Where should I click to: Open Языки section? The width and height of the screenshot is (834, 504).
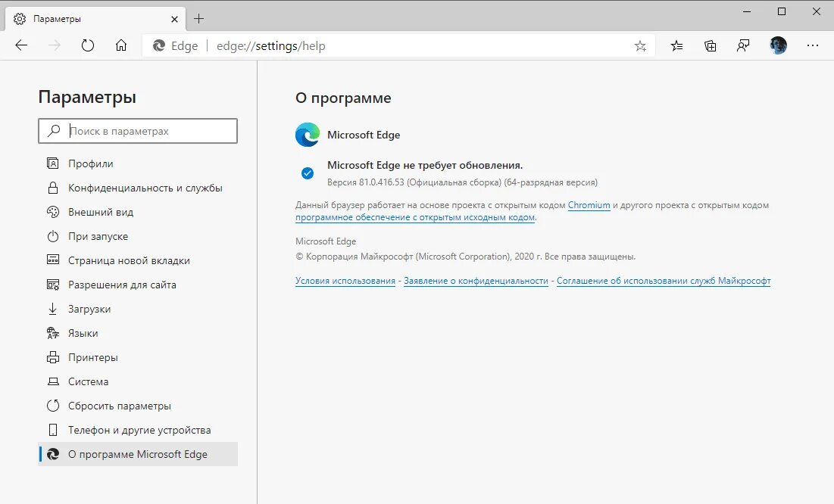[x=138, y=333]
